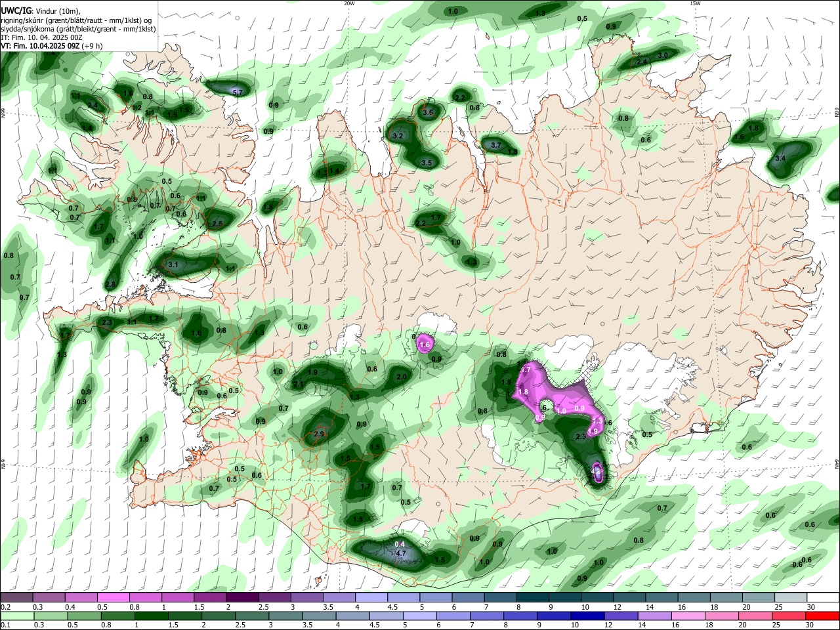
Task: Click the pale mint 0.1 swatch in bottom legend row
Action: point(16,616)
